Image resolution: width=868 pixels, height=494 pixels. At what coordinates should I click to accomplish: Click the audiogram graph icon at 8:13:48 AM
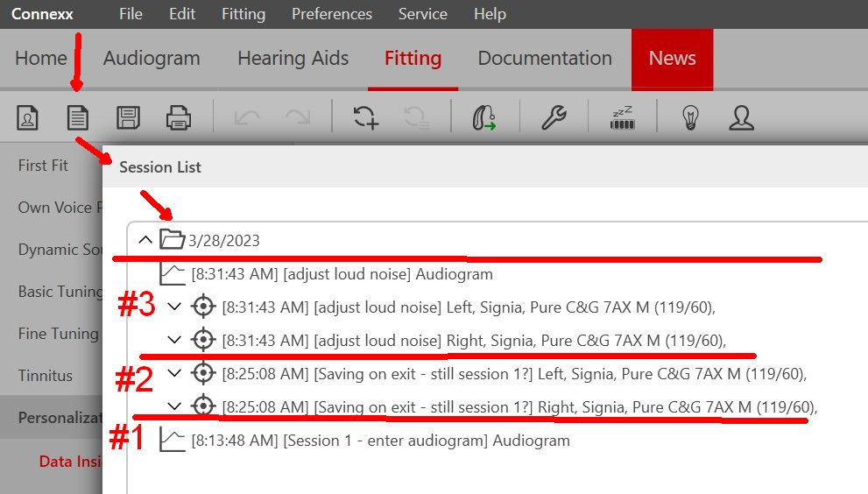173,441
